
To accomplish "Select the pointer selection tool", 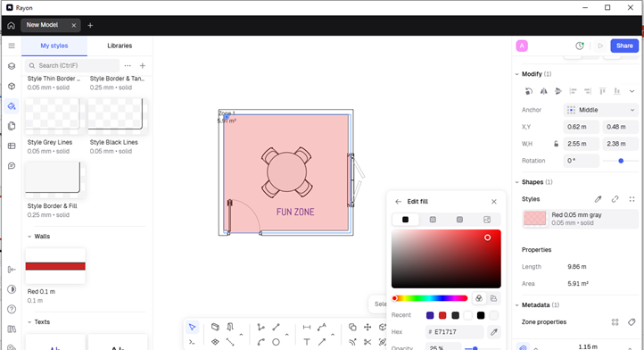I will click(x=192, y=327).
